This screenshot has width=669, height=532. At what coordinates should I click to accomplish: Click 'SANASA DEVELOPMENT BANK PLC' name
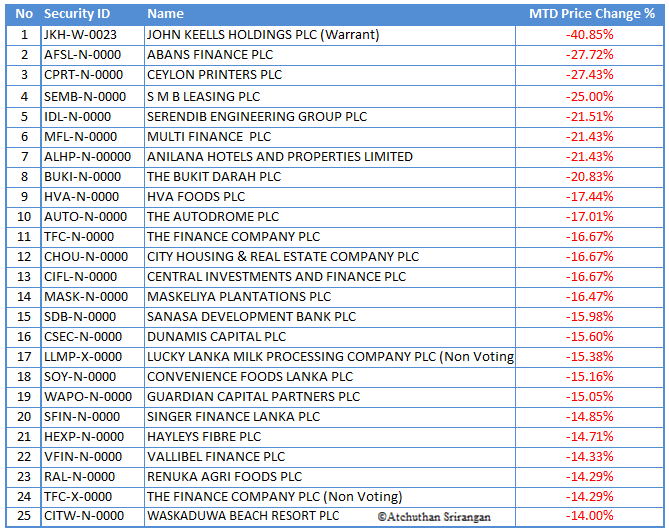[x=251, y=317]
